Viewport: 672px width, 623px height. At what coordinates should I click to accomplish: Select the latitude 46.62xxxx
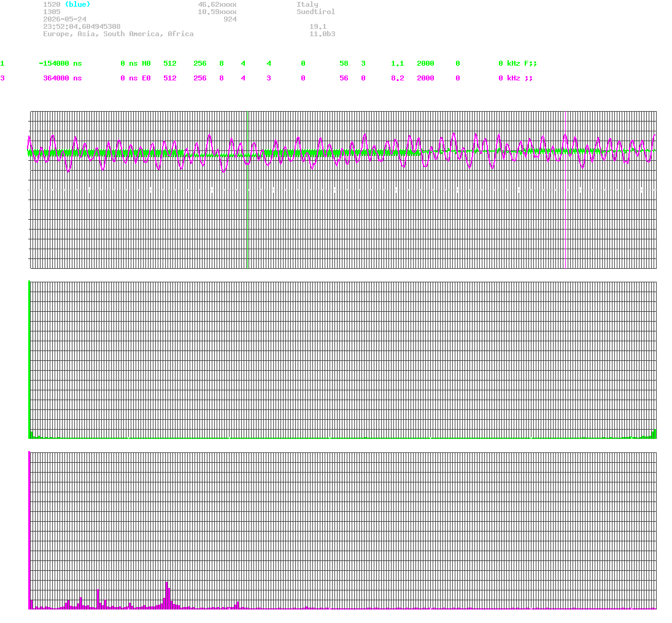[x=217, y=4]
